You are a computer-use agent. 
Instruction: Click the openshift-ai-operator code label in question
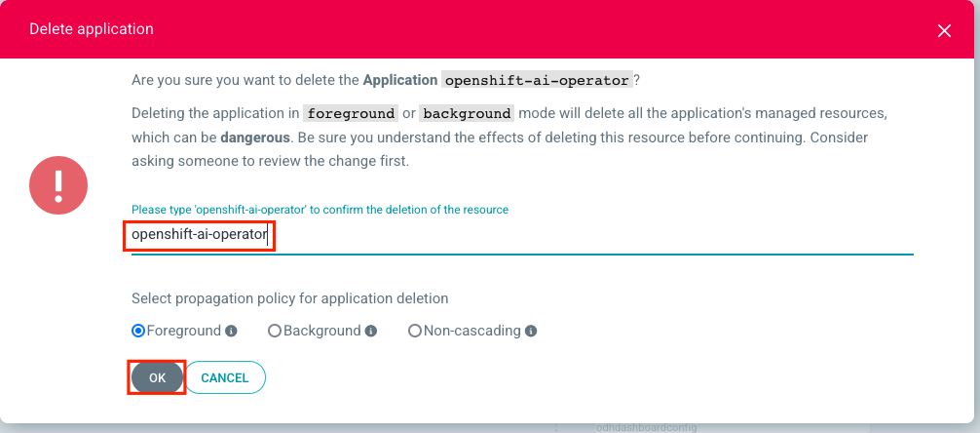coord(538,79)
